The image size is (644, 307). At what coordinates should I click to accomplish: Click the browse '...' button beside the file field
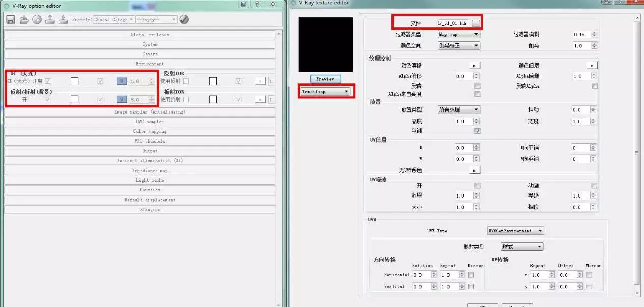pyautogui.click(x=475, y=23)
